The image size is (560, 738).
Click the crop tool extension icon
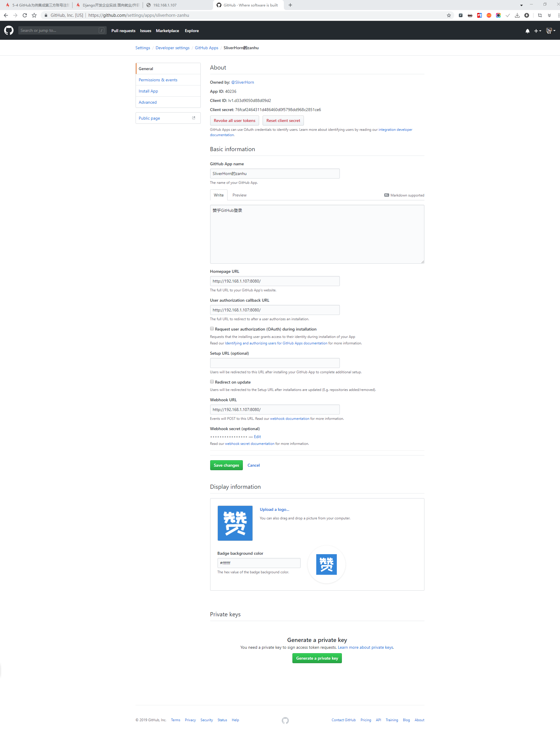tap(540, 15)
